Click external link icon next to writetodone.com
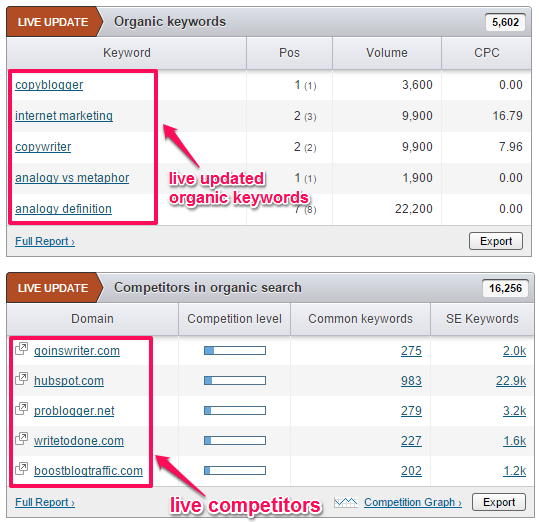 point(22,438)
